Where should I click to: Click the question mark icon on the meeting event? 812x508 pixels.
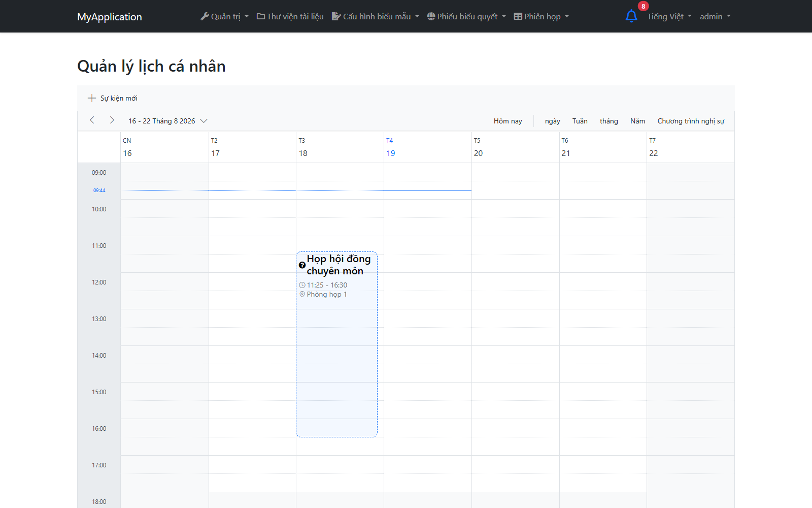(x=302, y=265)
